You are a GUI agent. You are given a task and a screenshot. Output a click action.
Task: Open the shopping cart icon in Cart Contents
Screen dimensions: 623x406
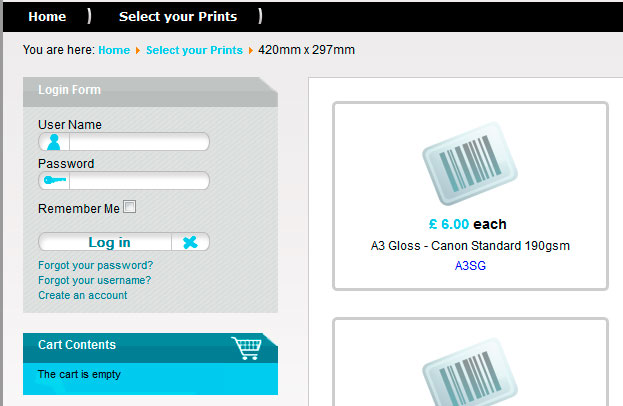247,348
